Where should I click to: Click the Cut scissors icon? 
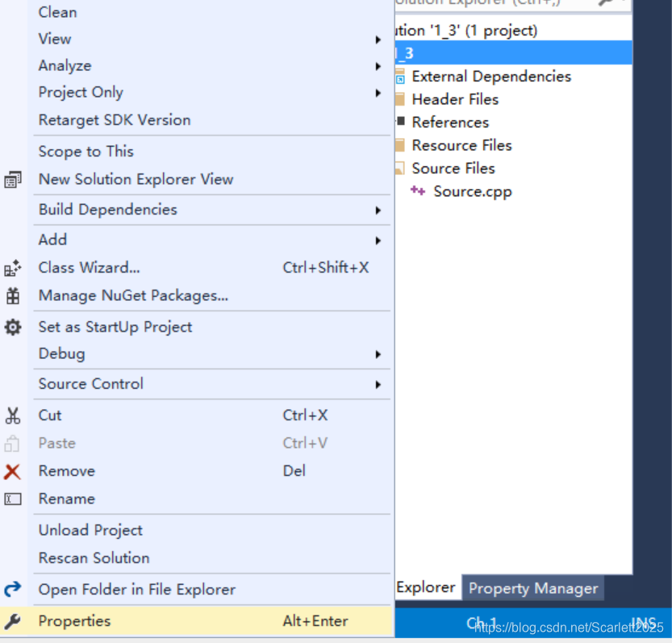tap(13, 415)
